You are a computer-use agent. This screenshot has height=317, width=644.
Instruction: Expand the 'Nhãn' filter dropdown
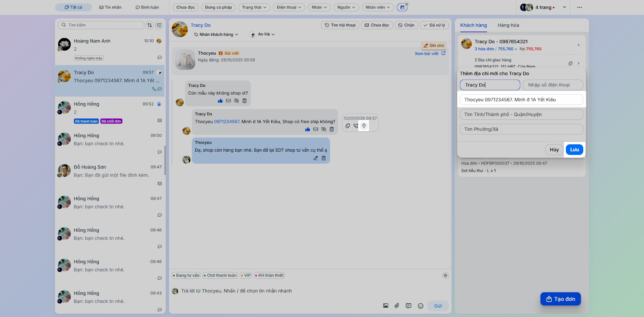tap(320, 7)
